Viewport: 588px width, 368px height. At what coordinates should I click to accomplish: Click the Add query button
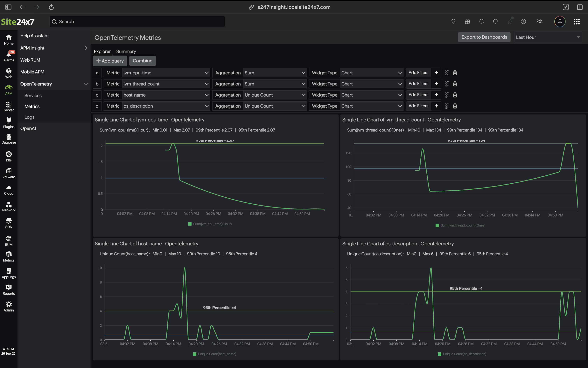click(110, 61)
